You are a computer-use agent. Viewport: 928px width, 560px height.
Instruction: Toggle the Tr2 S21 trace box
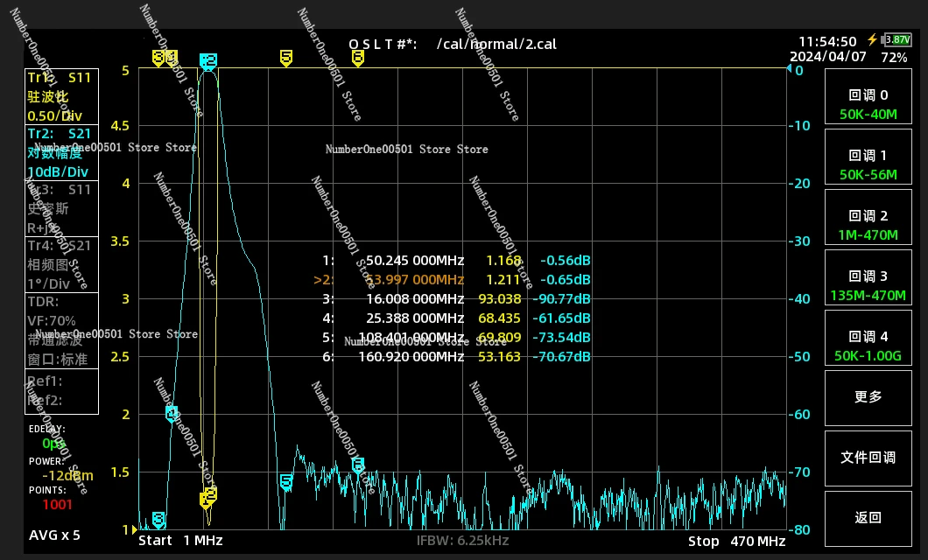[x=60, y=152]
